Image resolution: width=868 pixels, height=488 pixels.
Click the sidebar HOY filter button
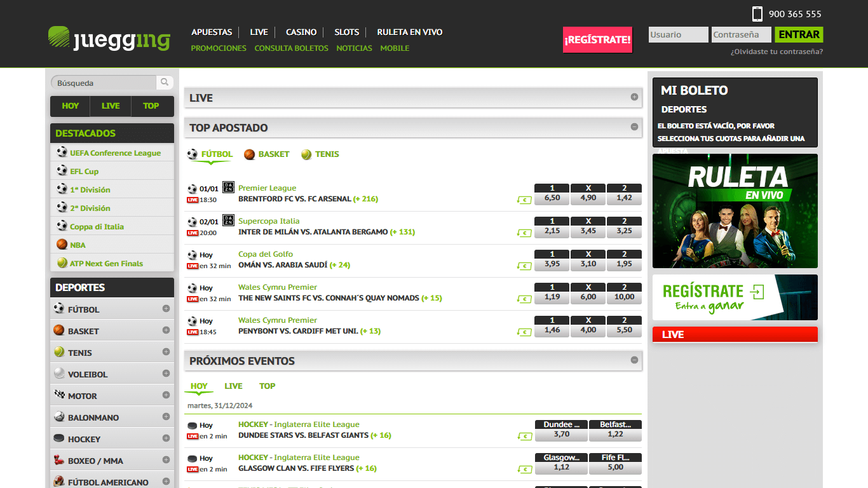click(x=71, y=106)
